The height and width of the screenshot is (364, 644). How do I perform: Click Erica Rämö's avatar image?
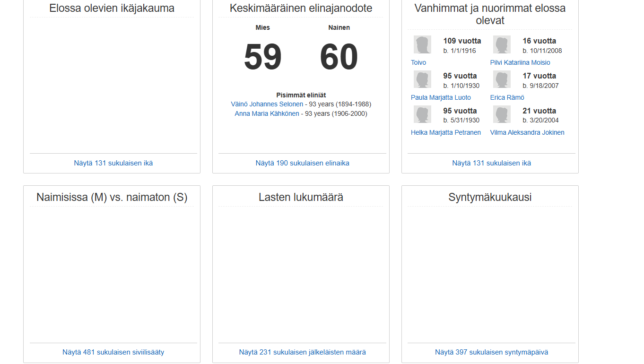(502, 79)
